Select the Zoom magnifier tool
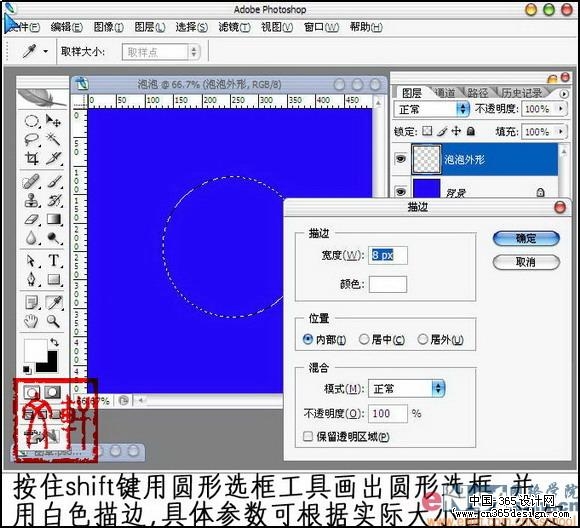This screenshot has height=528, width=580. click(x=54, y=321)
